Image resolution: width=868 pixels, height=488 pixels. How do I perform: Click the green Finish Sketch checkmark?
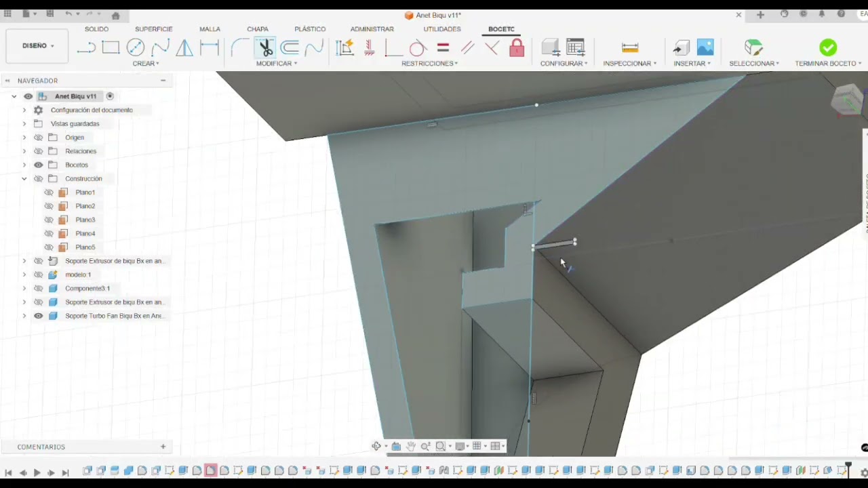828,47
